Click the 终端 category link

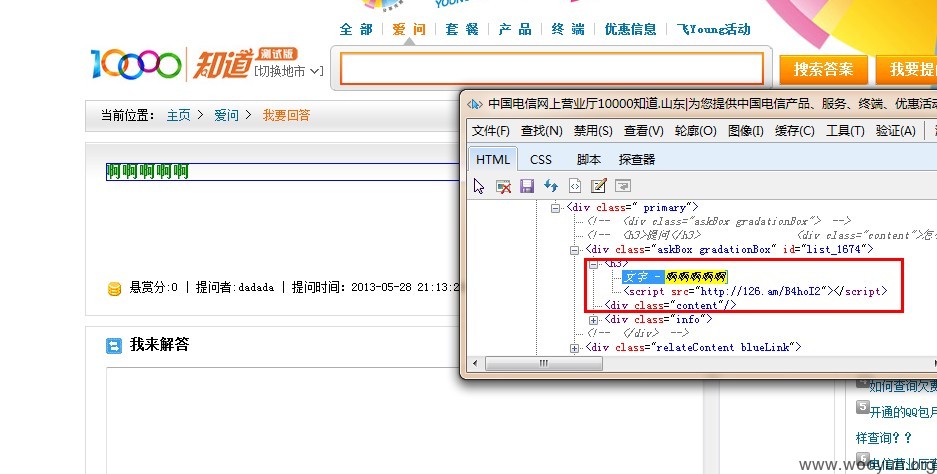(568, 29)
